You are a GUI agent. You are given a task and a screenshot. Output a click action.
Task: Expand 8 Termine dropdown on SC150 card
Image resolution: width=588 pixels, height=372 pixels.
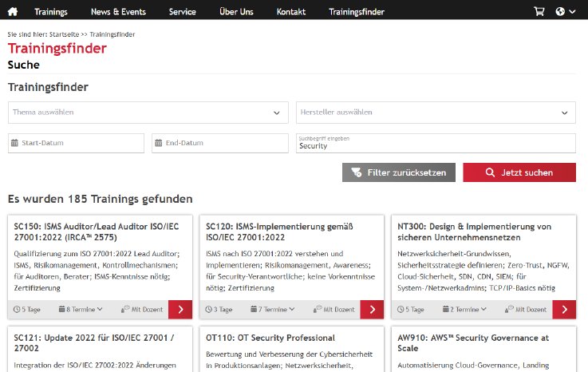point(81,309)
